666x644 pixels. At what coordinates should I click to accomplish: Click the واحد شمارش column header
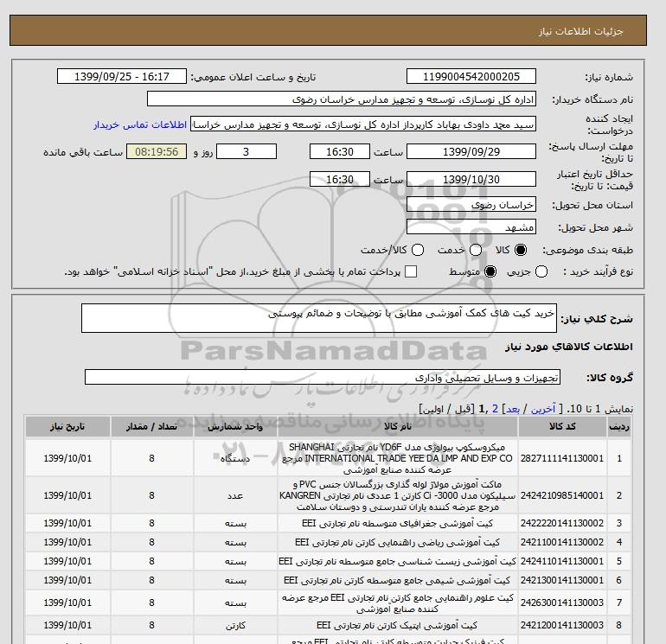[x=235, y=427]
